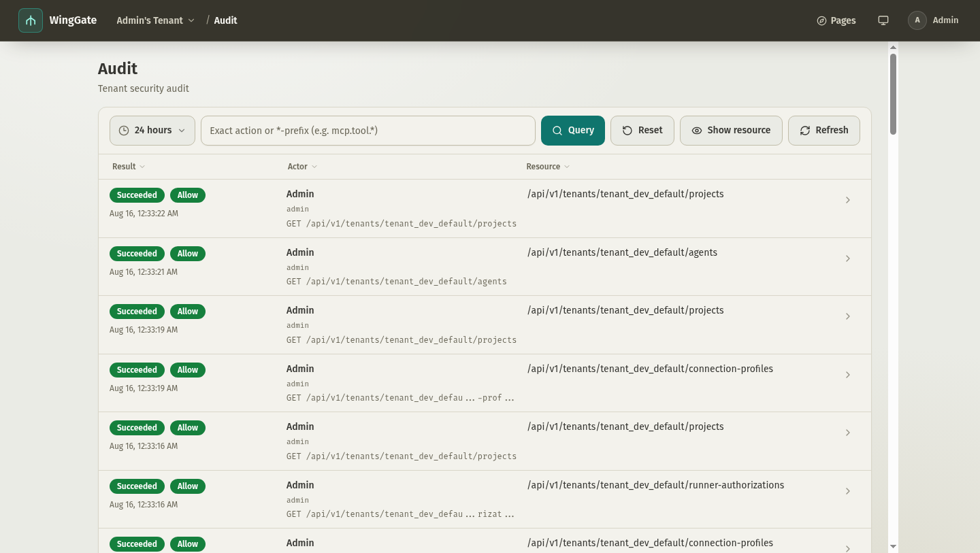
Task: Click the scrollbar up arrow
Action: pyautogui.click(x=893, y=48)
